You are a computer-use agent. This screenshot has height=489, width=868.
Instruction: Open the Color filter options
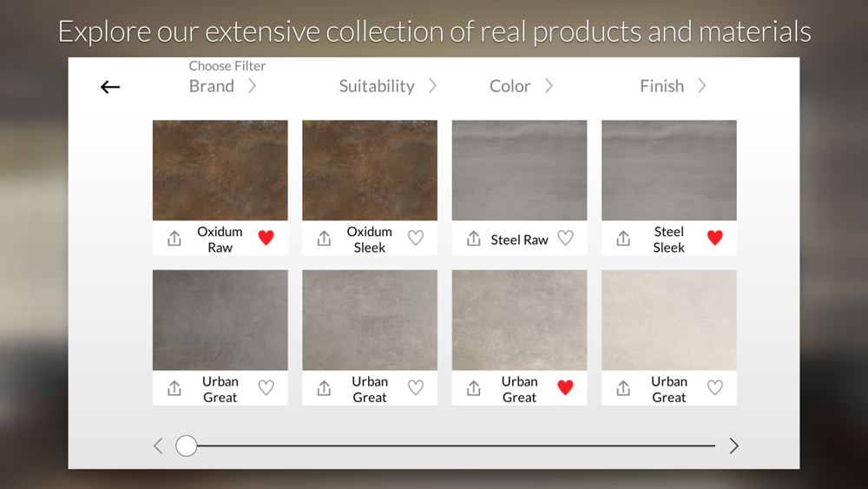(521, 86)
